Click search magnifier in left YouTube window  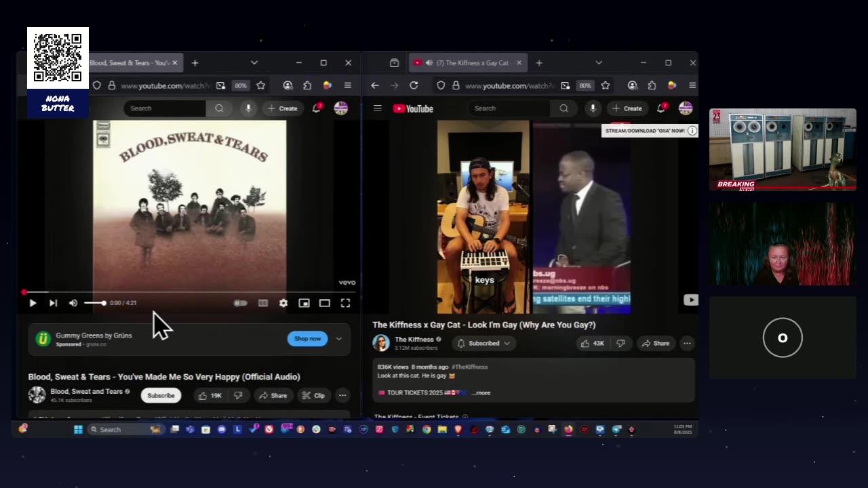219,108
